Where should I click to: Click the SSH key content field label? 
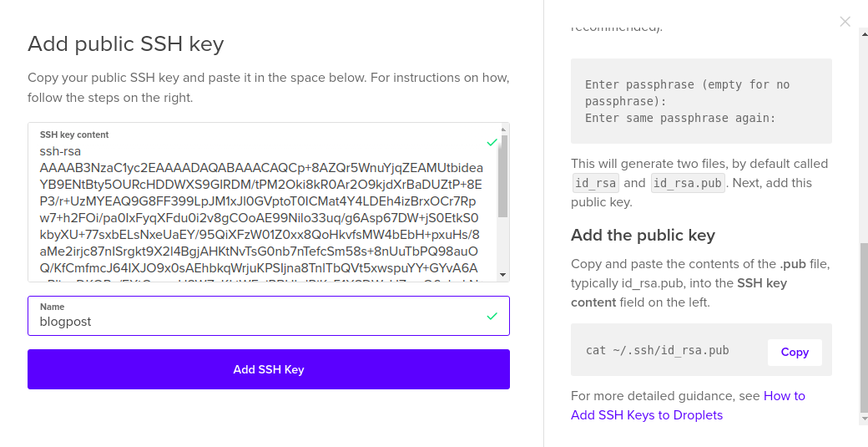pos(74,135)
